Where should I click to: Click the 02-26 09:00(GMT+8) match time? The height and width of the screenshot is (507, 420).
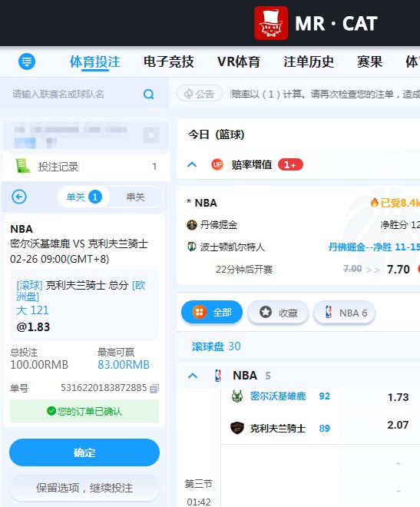(59, 259)
